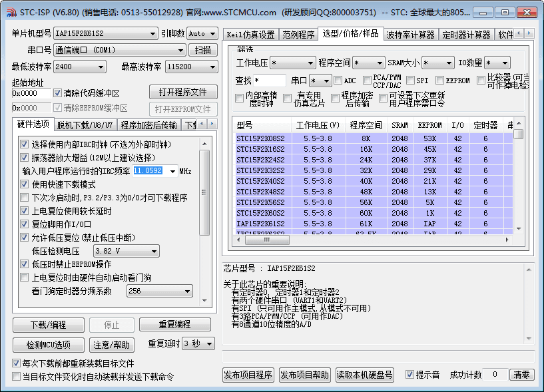This screenshot has width=544, height=392.
Task: Click the 注意/帮助 button
Action: [x=111, y=345]
